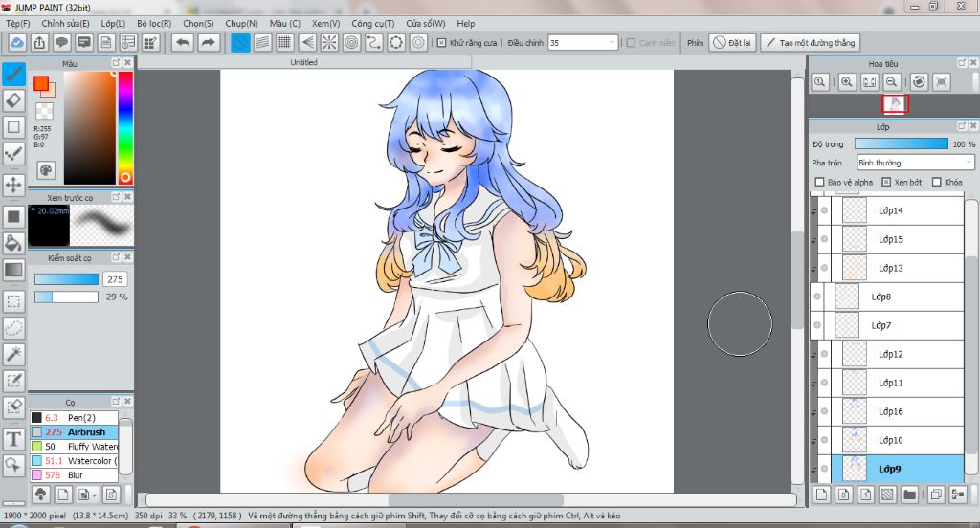Screen dimensions: 980x528
Task: Open the Công cụ(T) menu
Action: [x=372, y=23]
